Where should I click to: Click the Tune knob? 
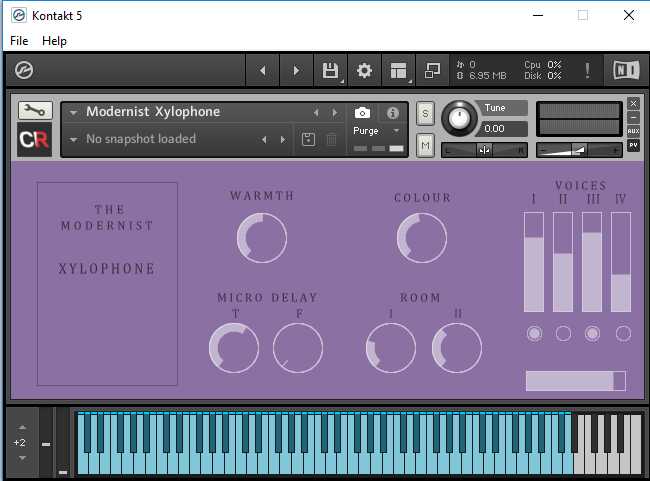[x=459, y=119]
